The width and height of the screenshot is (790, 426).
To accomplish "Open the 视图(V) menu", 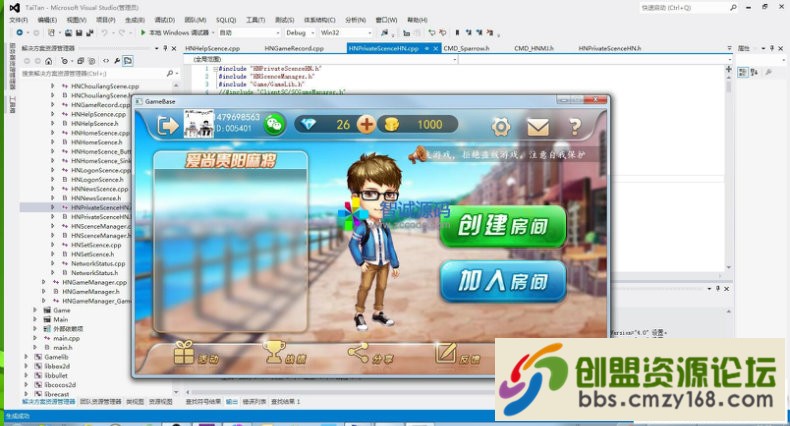I will (x=76, y=20).
